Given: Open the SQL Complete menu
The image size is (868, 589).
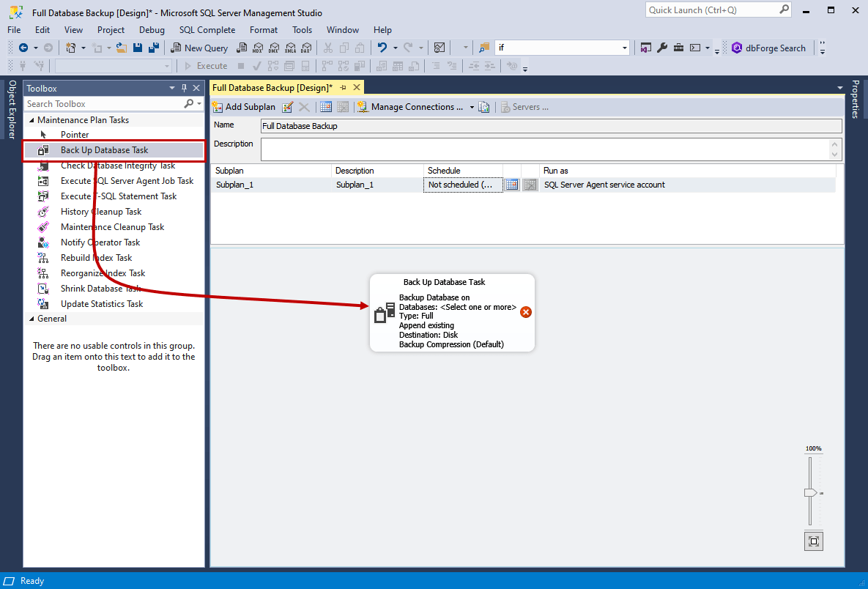Looking at the screenshot, I should [x=207, y=30].
